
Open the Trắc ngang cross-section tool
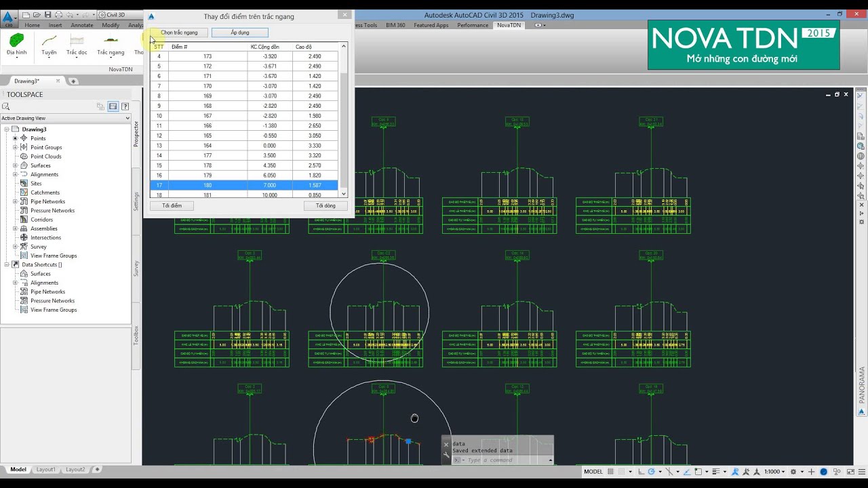(x=111, y=44)
